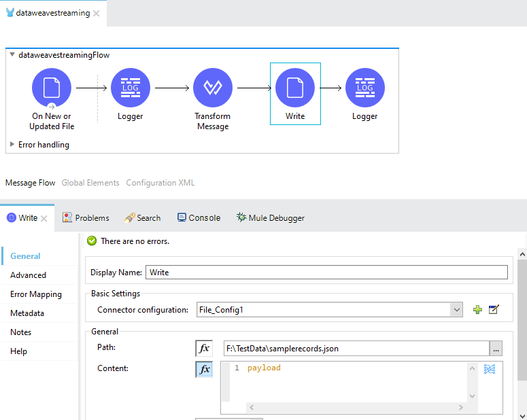Close the Write properties tab

tap(44, 218)
